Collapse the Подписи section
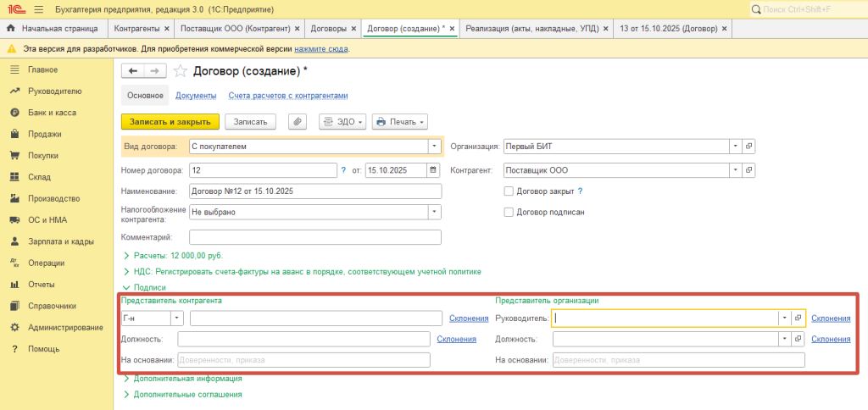 pyautogui.click(x=144, y=288)
